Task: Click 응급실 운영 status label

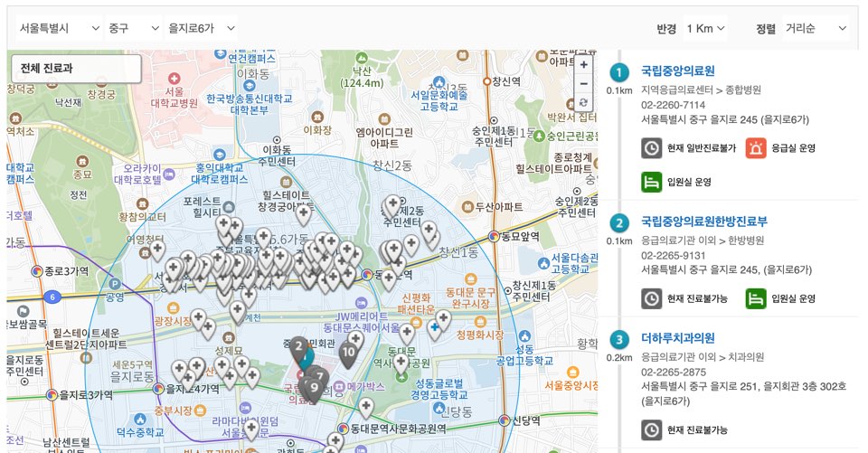Action: 793,148
